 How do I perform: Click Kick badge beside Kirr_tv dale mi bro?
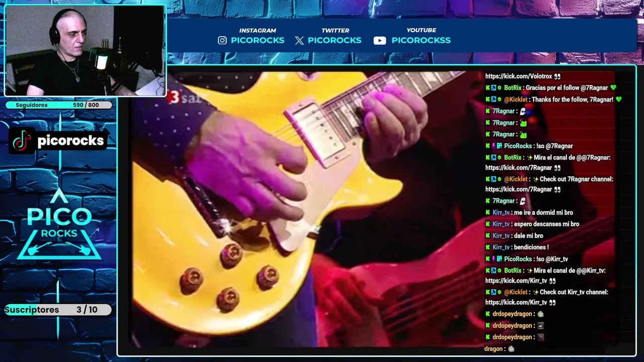[488, 236]
